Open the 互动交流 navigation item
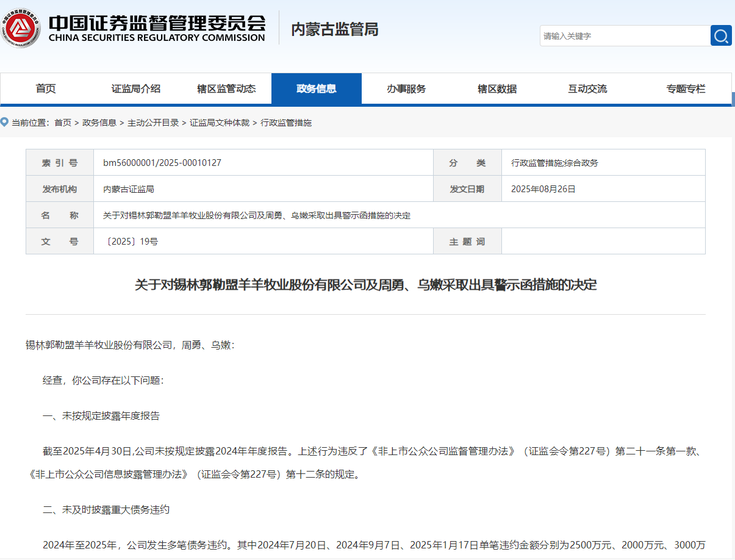This screenshot has height=560, width=735. click(x=587, y=89)
